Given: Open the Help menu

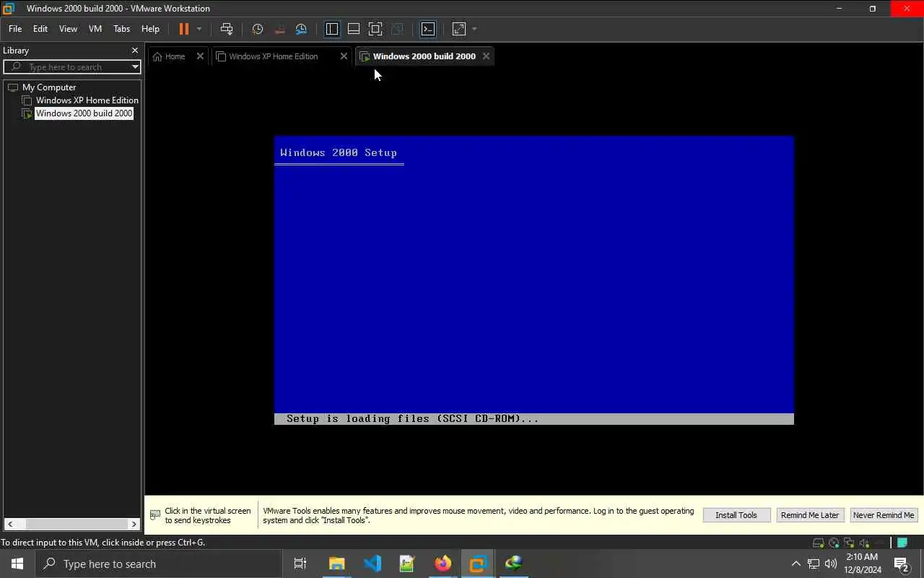Looking at the screenshot, I should tap(150, 29).
